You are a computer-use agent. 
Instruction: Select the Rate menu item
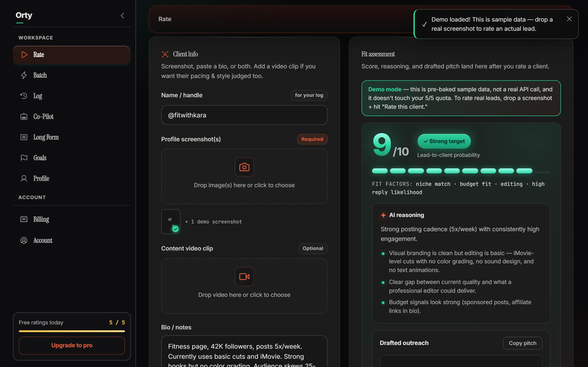tap(71, 55)
